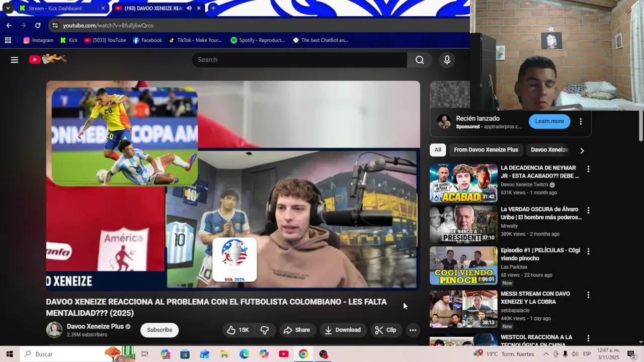This screenshot has width=644, height=362.
Task: Open Task View on the taskbar
Action: 145,354
